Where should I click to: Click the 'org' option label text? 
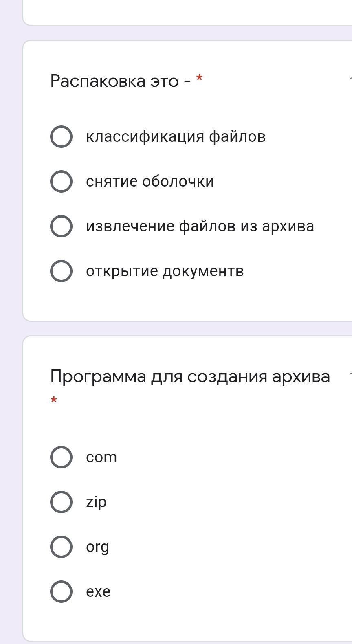97,547
